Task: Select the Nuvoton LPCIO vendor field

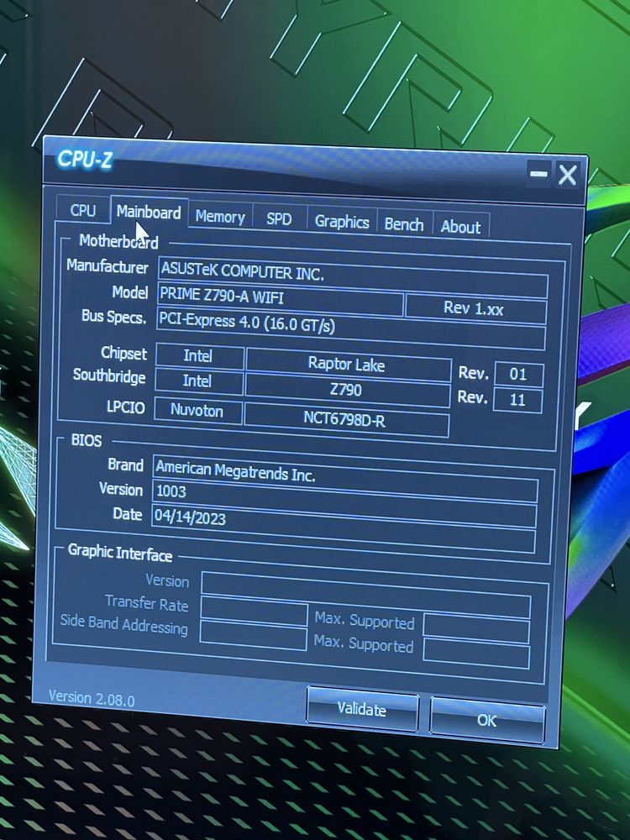Action: coord(197,411)
